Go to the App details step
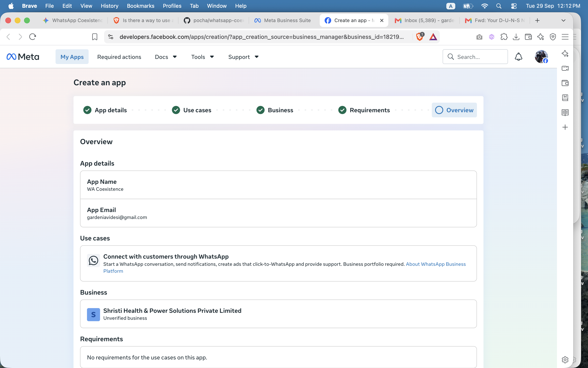Image resolution: width=588 pixels, height=368 pixels. 105,110
